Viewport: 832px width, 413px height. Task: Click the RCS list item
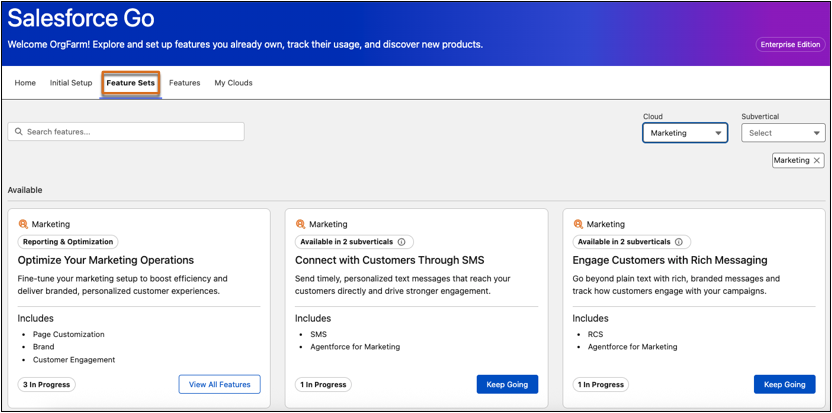tap(596, 334)
